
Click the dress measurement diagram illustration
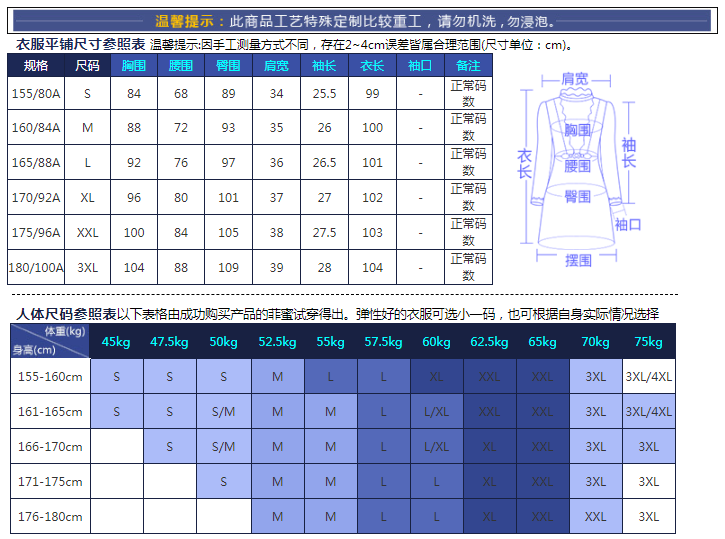576,170
